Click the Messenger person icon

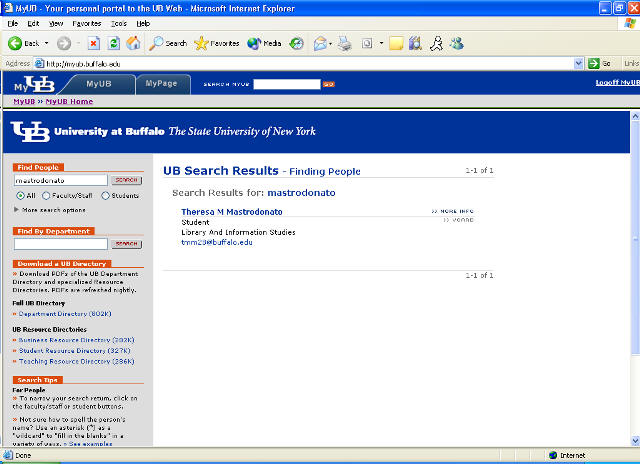click(436, 43)
